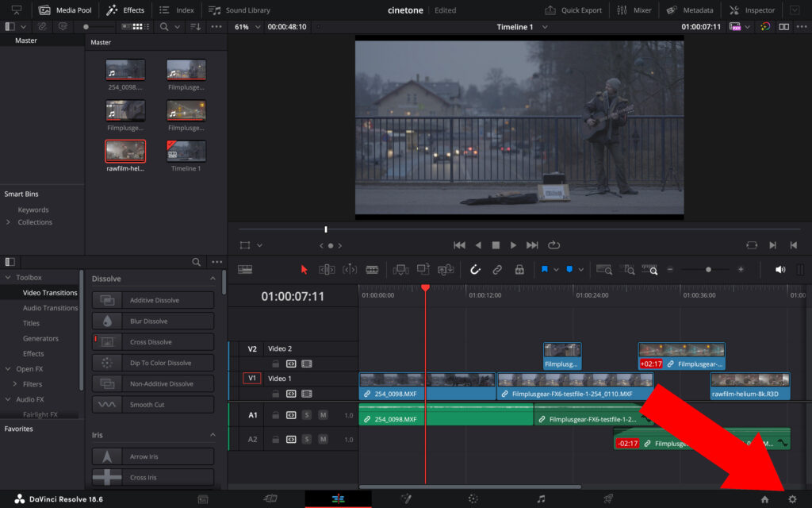Mute audio track A1
Viewport: 812px width, 508px height.
[x=323, y=415]
